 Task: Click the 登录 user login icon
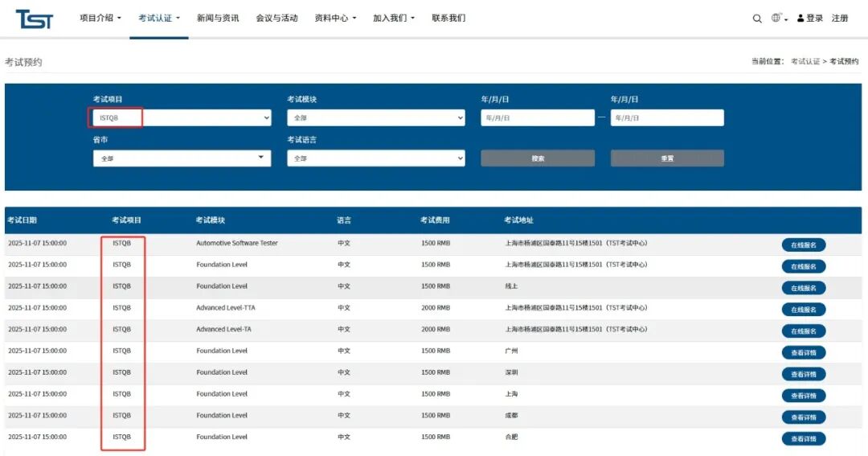pyautogui.click(x=800, y=18)
